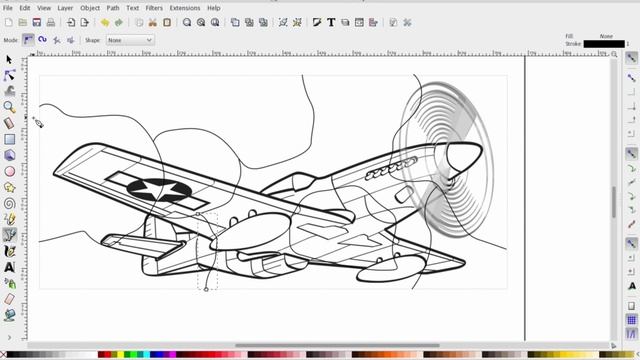Enable straight line segments mode
Screen dimensions: 640x360
pyautogui.click(x=57, y=40)
